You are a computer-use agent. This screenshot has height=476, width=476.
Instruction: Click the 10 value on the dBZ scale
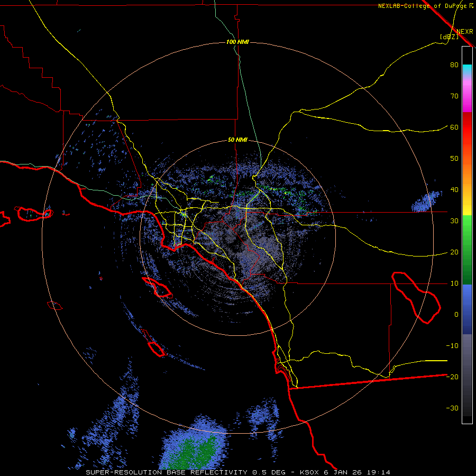pos(454,283)
